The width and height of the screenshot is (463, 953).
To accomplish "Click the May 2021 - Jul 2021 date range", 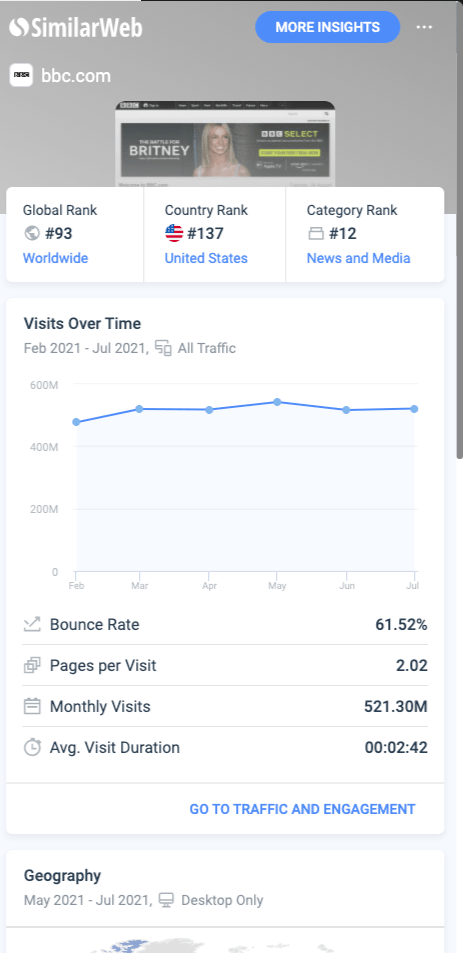I will [x=87, y=900].
